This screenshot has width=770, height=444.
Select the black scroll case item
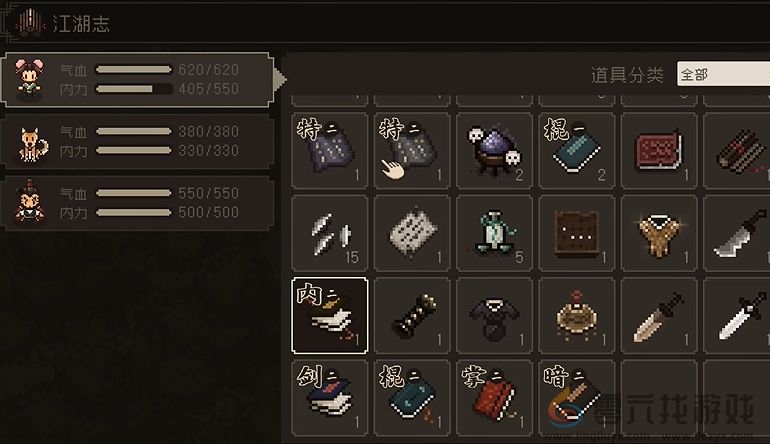click(x=412, y=315)
